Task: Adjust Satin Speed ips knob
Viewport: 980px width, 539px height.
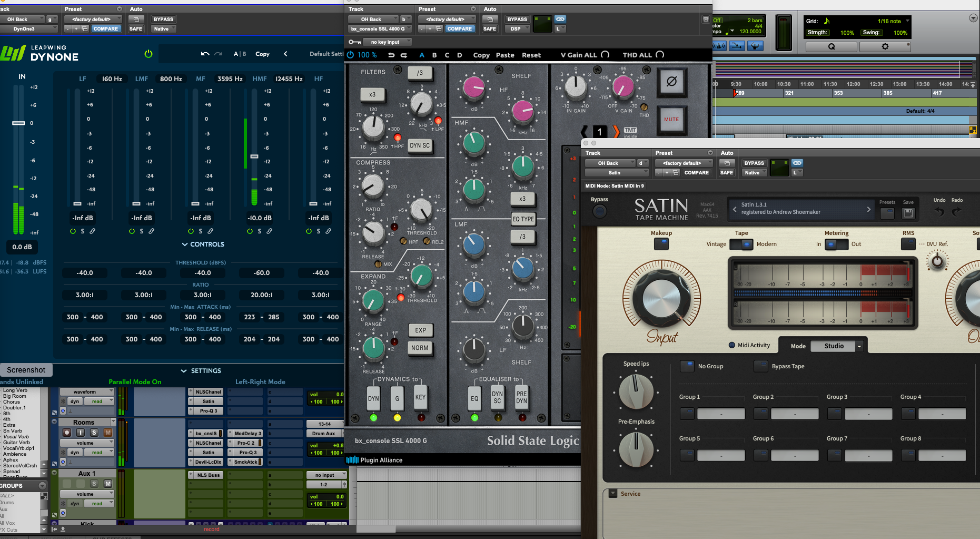Action: [x=636, y=391]
